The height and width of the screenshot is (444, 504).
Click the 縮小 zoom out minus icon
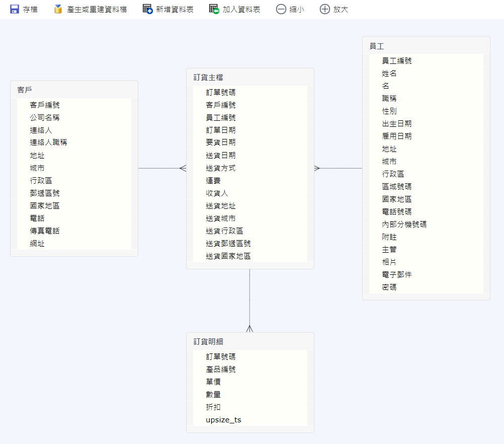click(x=281, y=10)
